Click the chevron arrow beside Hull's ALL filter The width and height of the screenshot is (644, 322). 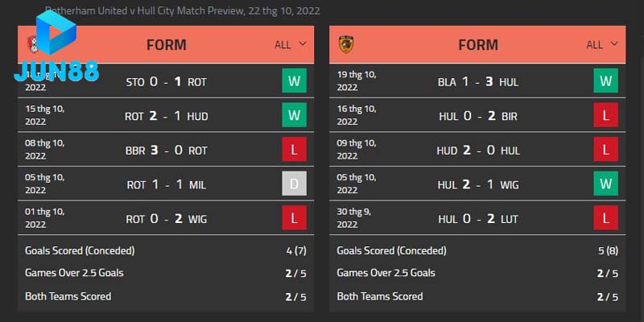(x=614, y=44)
